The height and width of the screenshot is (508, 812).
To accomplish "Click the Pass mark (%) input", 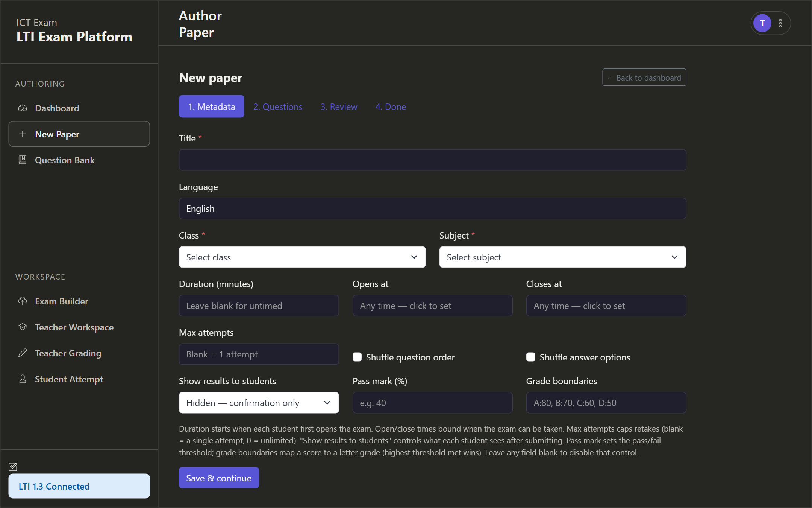I will (x=432, y=403).
